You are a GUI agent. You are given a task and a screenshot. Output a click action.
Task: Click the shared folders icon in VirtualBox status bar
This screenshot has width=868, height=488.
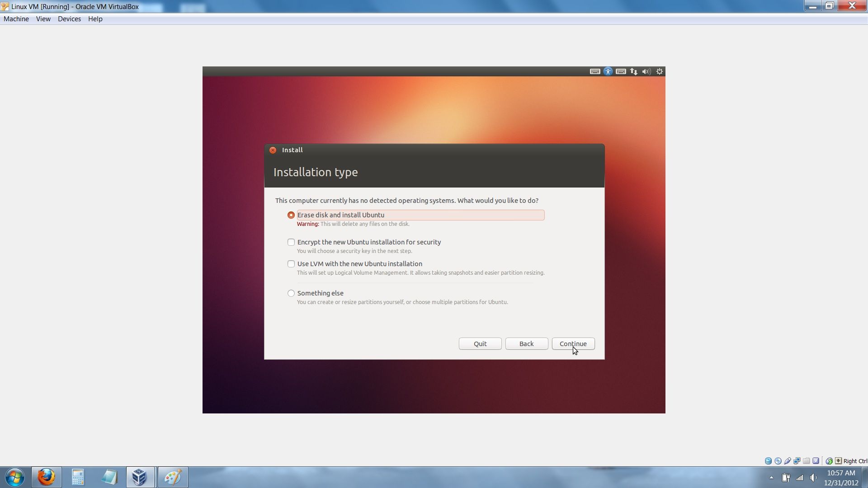pyautogui.click(x=807, y=460)
